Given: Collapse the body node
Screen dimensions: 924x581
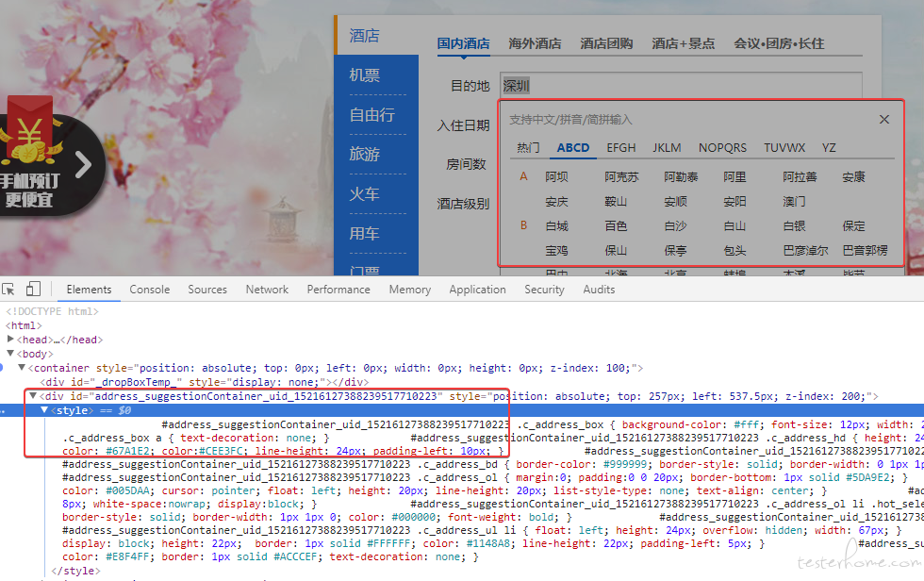Looking at the screenshot, I should 10,354.
